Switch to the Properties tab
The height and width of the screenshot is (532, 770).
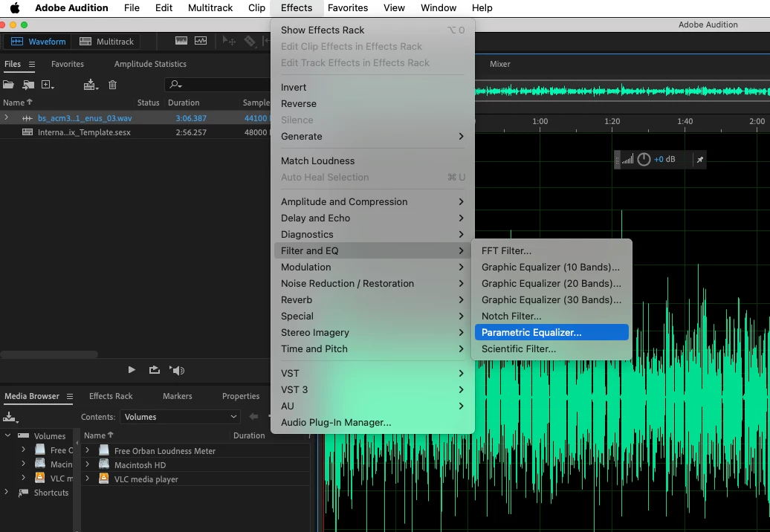[x=241, y=396]
